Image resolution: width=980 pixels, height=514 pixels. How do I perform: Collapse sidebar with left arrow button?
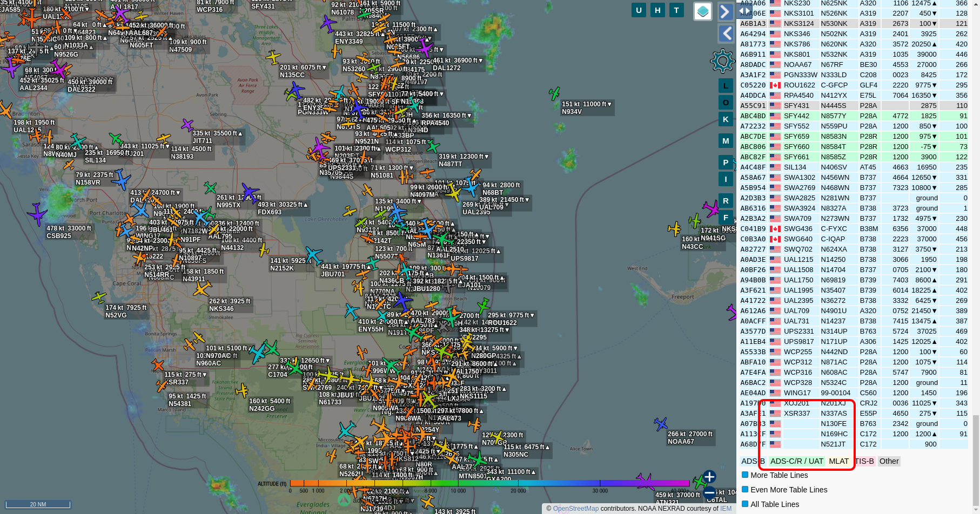[726, 33]
